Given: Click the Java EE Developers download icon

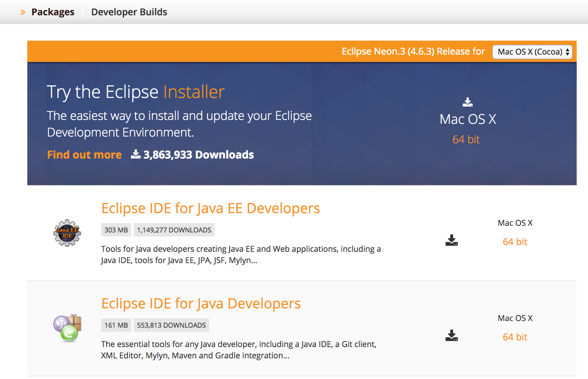Looking at the screenshot, I should click(x=452, y=240).
